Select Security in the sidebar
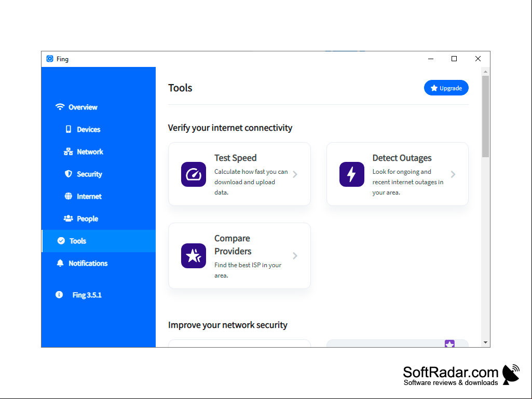The width and height of the screenshot is (532, 399). tap(99, 174)
